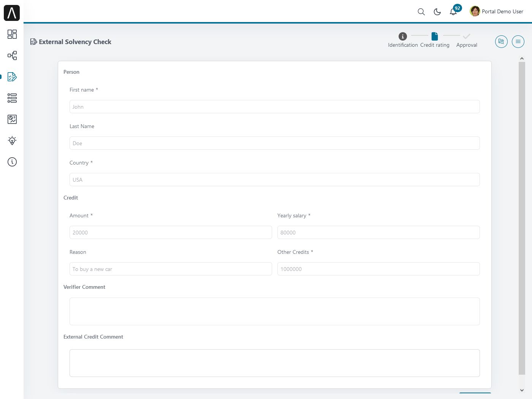Click the Credit rating step label
The image size is (532, 399).
coord(435,45)
